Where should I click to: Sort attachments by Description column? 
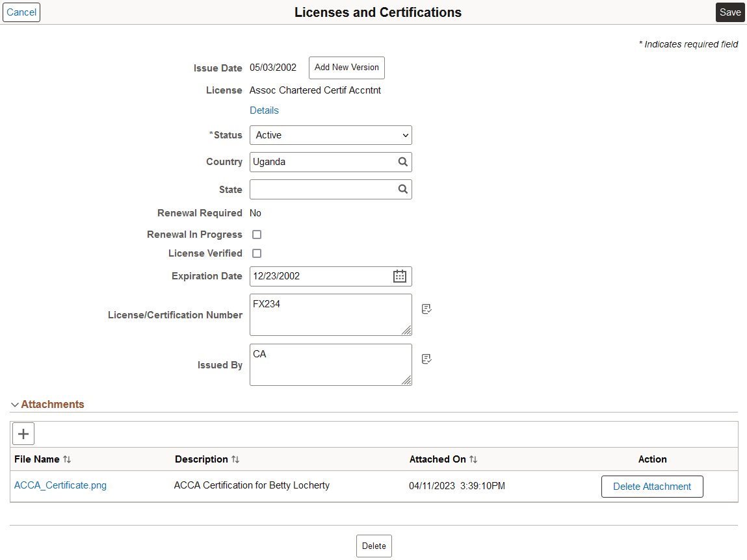click(235, 459)
